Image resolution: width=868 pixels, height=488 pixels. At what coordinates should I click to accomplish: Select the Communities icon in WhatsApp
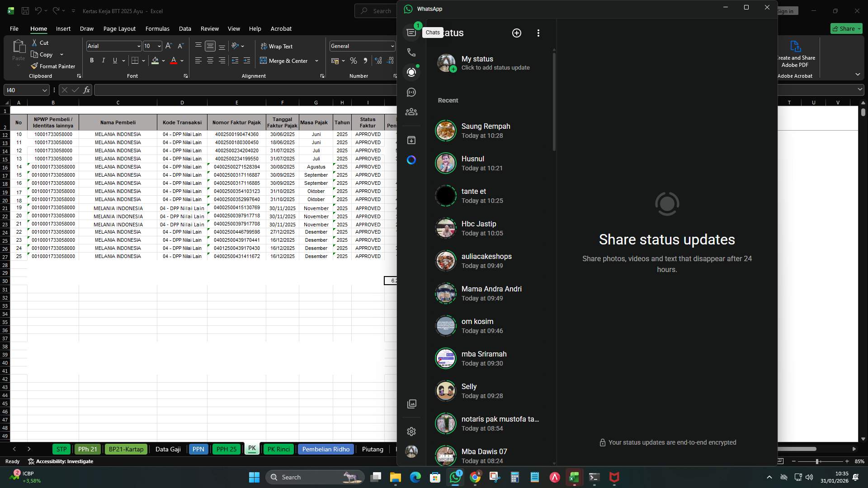coord(411,112)
